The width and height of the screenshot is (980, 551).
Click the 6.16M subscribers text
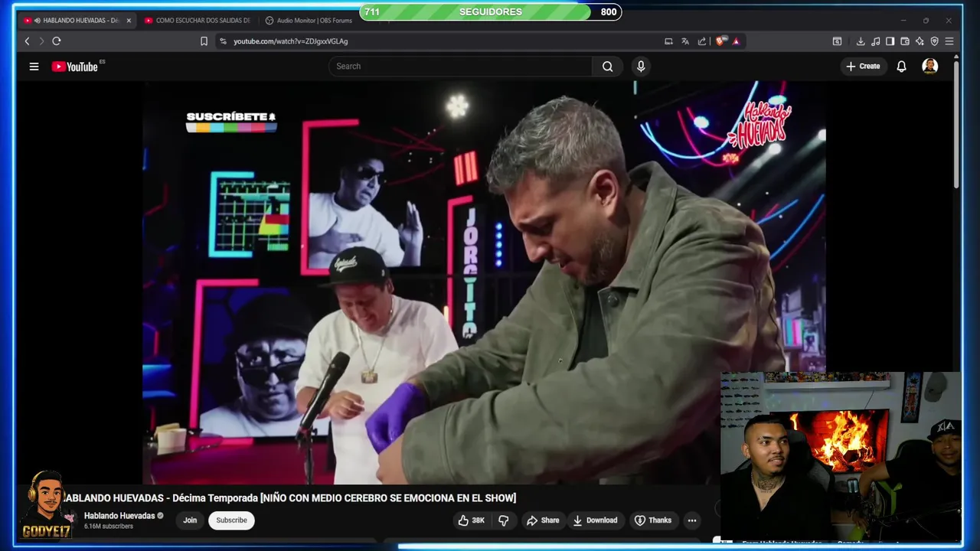(x=108, y=527)
